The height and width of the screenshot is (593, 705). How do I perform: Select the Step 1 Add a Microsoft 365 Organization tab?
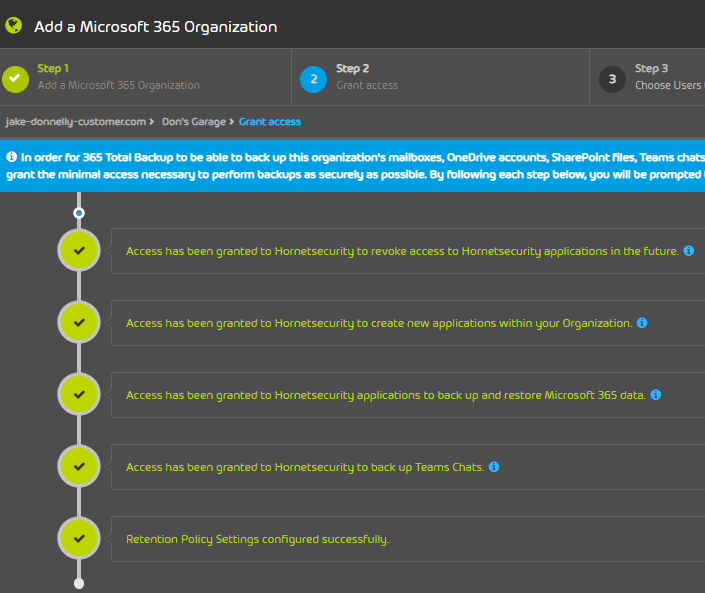146,77
